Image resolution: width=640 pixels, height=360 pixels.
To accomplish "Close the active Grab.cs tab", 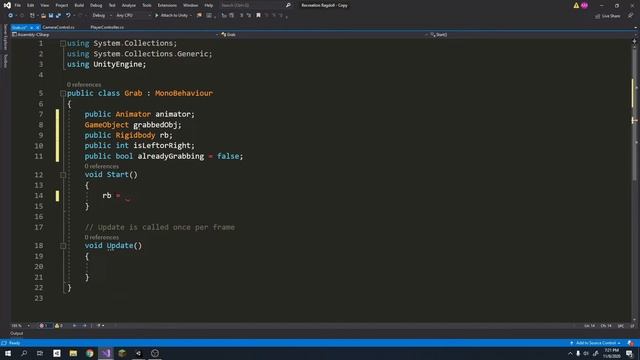I will click(37, 27).
